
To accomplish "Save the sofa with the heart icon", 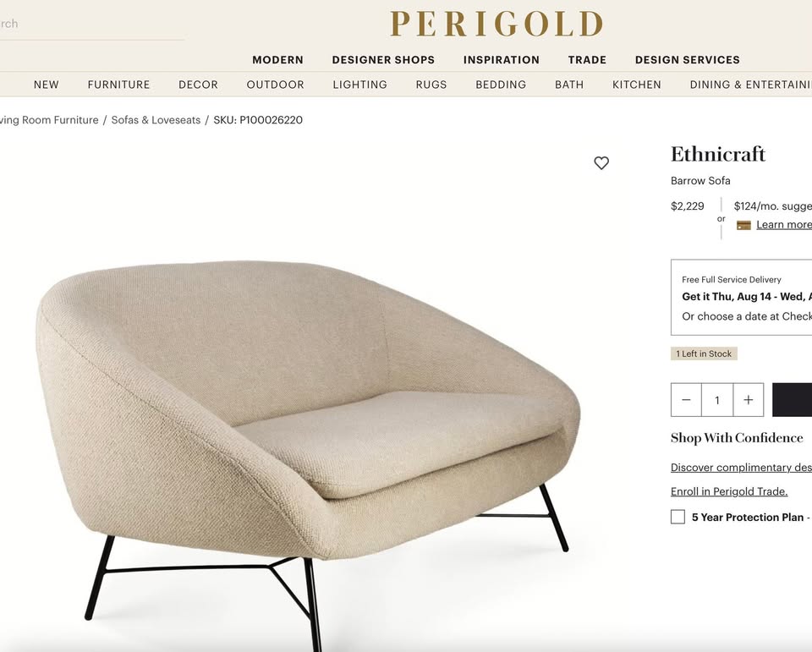I will (601, 163).
